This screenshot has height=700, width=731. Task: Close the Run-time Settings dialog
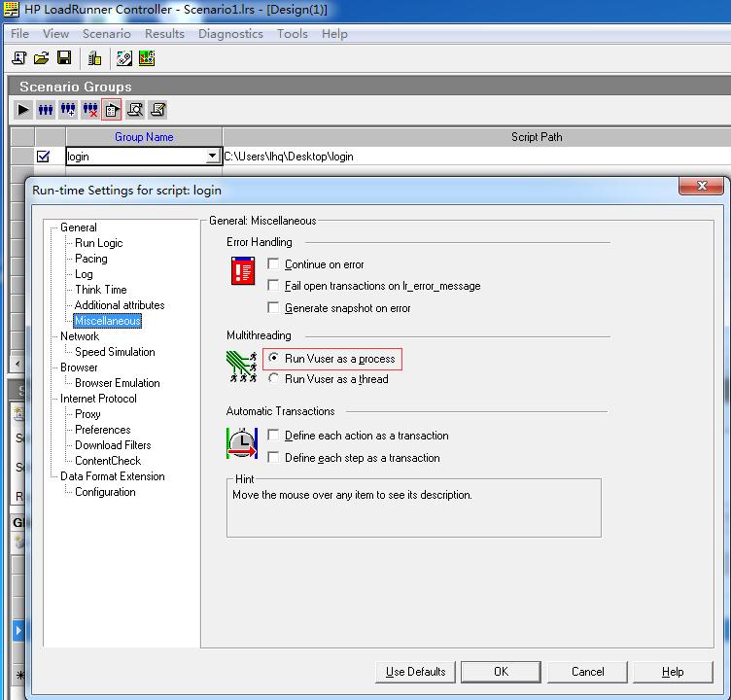tap(702, 186)
